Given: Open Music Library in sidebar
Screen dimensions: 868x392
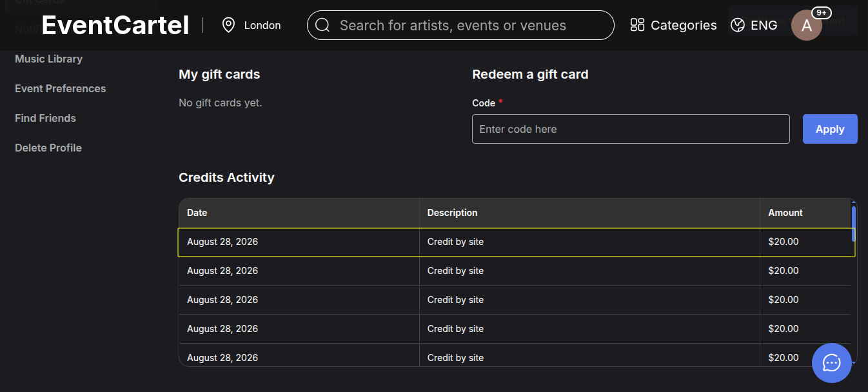Looking at the screenshot, I should coord(49,59).
